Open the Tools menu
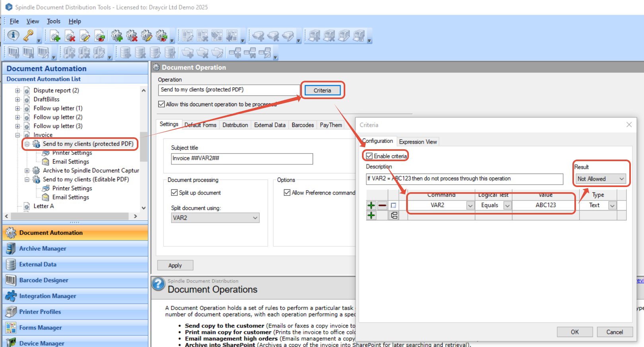644x347 pixels. tap(54, 21)
